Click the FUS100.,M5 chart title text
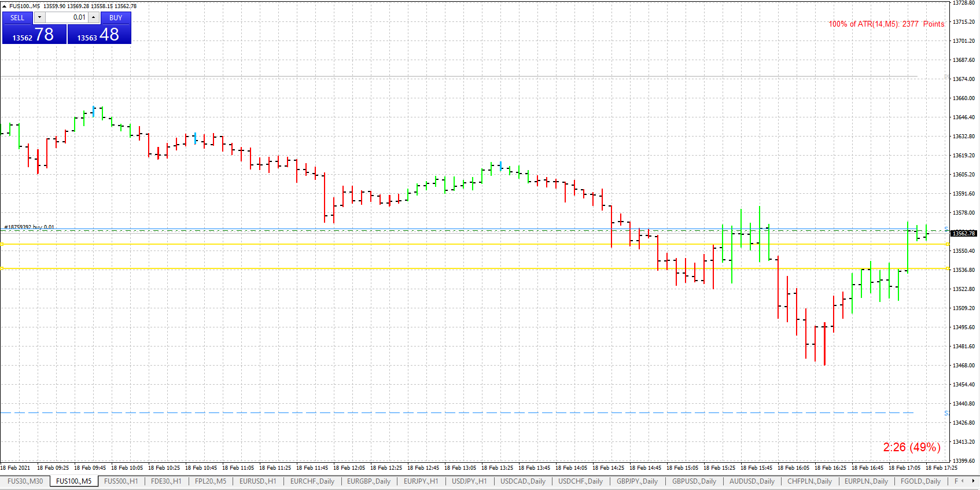 25,6
